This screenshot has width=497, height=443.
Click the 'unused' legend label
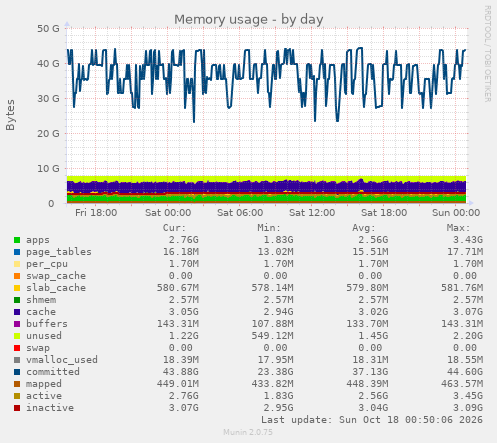tap(44, 336)
